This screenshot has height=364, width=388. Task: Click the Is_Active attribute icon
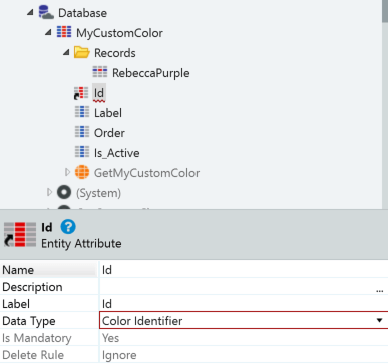[82, 152]
